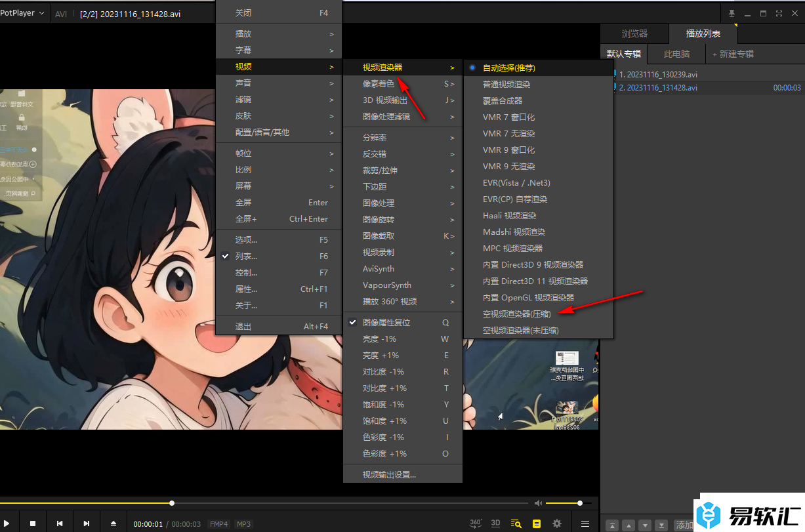Click the 00:00:01 elapsed time display
Viewport: 805px width, 532px height.
point(148,524)
